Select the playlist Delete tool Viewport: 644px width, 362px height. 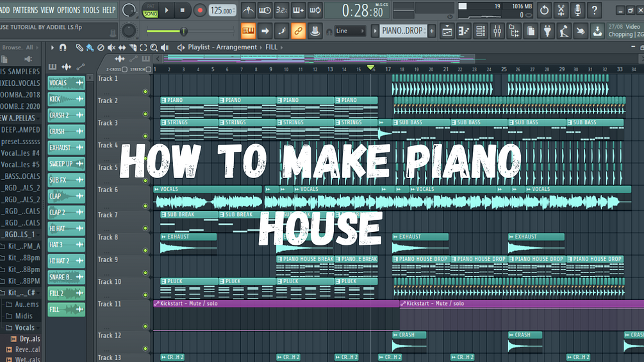point(101,47)
